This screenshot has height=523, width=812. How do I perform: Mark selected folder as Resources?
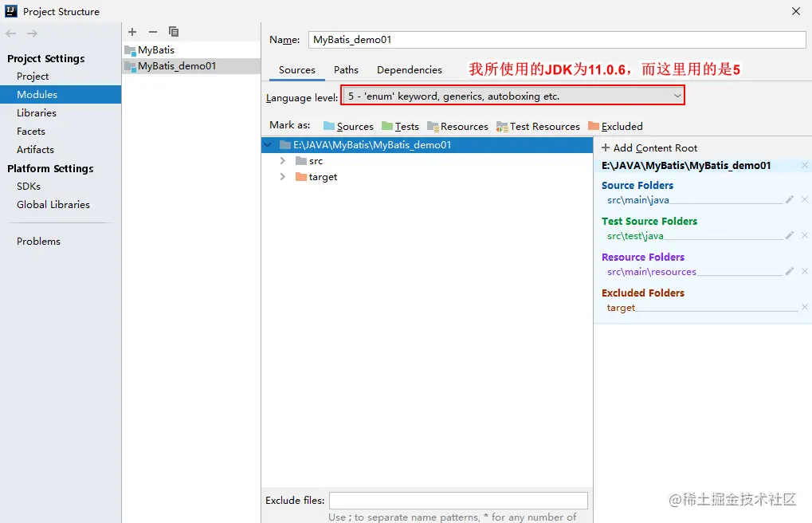[x=457, y=127]
